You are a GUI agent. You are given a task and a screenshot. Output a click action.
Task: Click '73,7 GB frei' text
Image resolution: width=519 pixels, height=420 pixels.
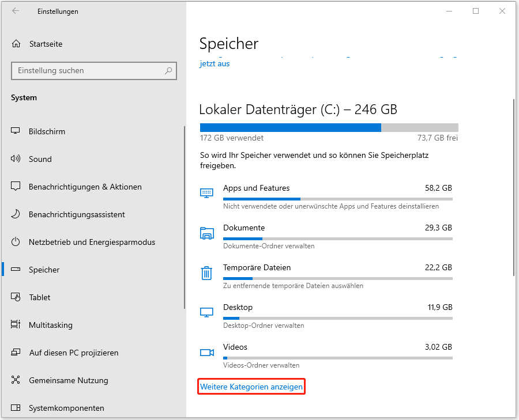click(438, 138)
